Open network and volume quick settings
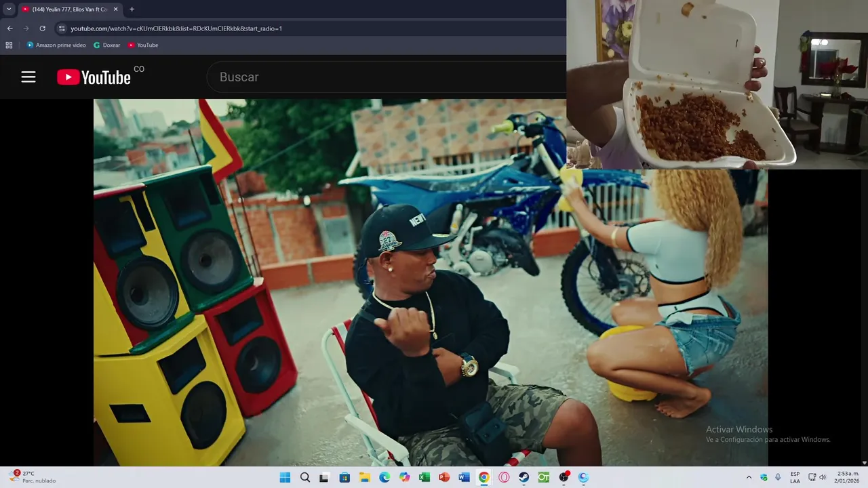 pos(817,477)
